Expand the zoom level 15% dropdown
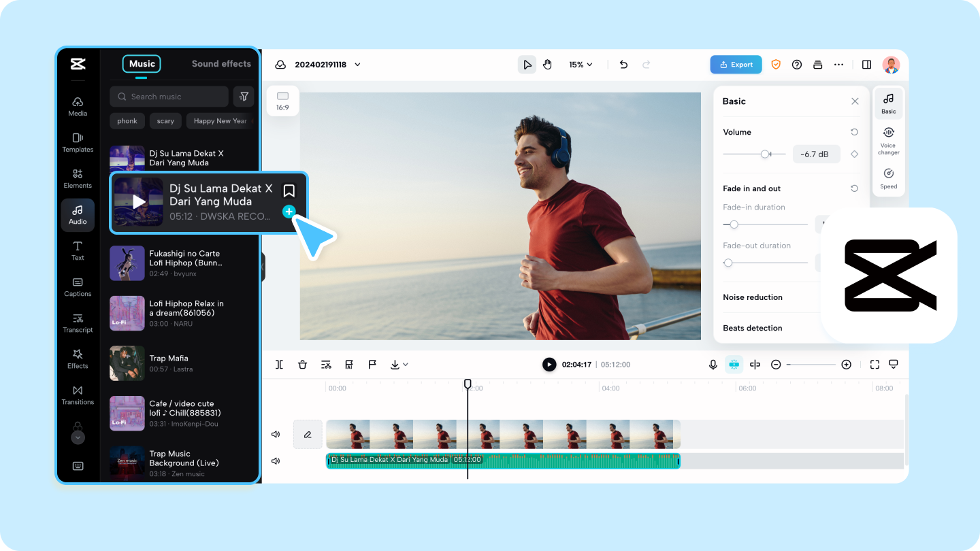 579,64
